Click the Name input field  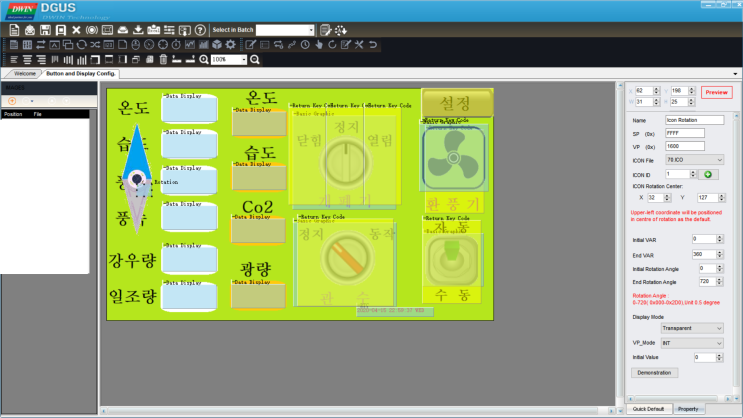694,120
